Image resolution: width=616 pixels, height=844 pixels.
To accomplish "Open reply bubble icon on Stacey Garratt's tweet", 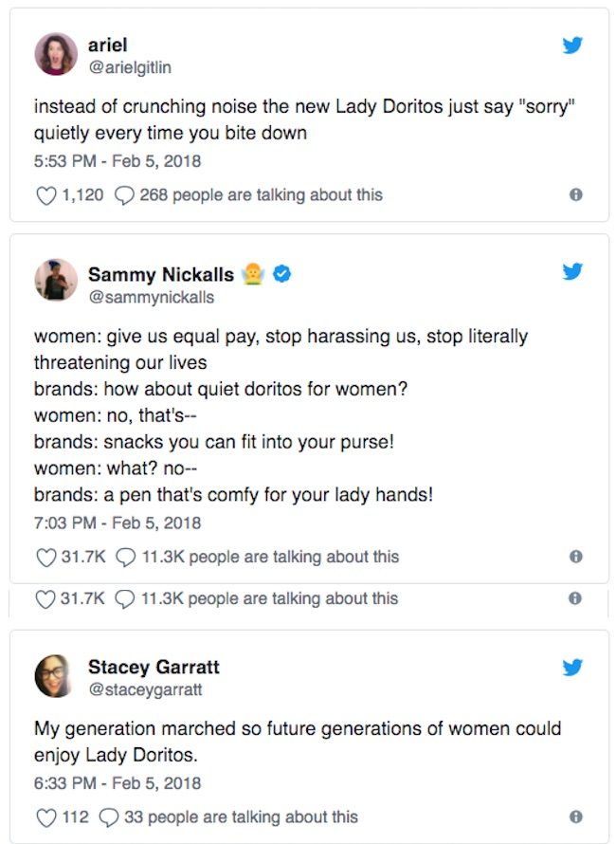I will tap(108, 816).
